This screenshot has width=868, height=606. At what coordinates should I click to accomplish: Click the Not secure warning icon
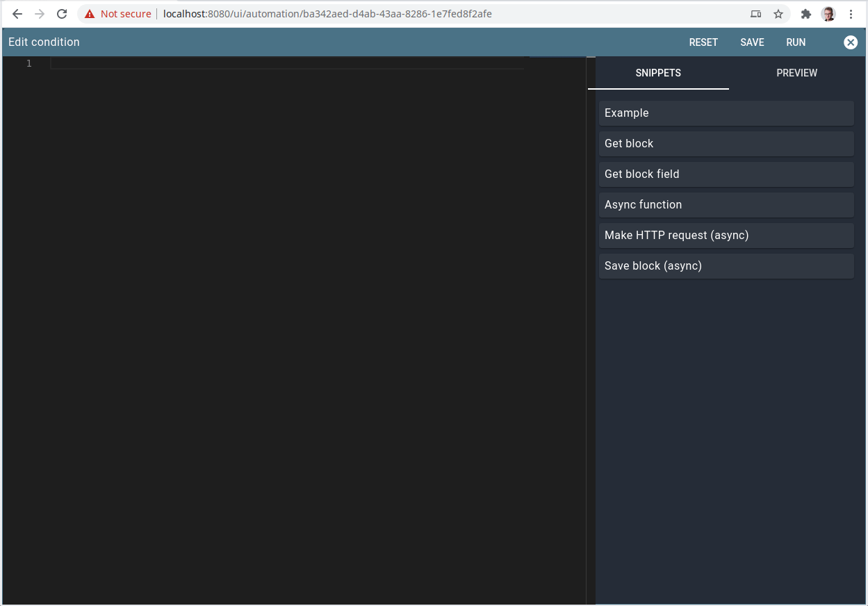tap(90, 14)
